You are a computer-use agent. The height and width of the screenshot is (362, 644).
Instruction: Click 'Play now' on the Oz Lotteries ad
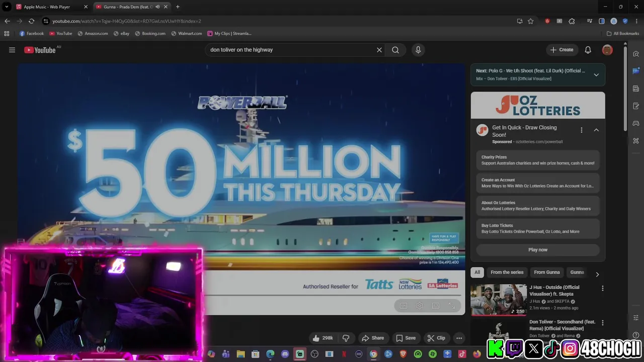538,249
